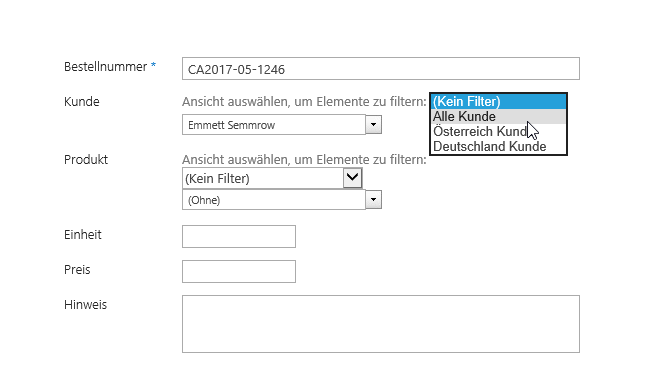Image resolution: width=658 pixels, height=383 pixels.
Task: Click the Hinweis field label
Action: 86,305
